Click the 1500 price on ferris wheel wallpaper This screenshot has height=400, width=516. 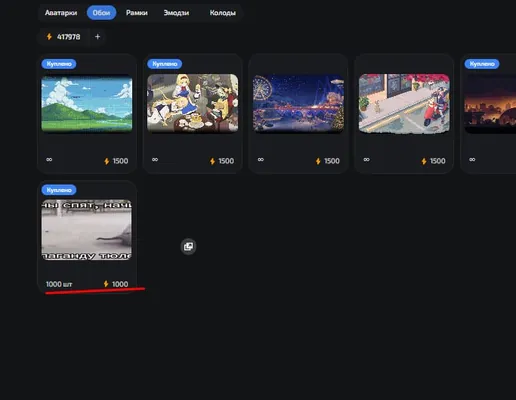coord(328,161)
